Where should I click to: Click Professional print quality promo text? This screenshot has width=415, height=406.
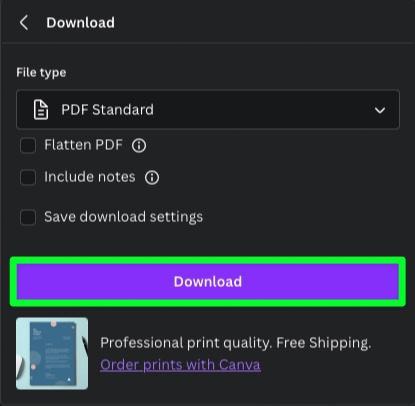186,343
